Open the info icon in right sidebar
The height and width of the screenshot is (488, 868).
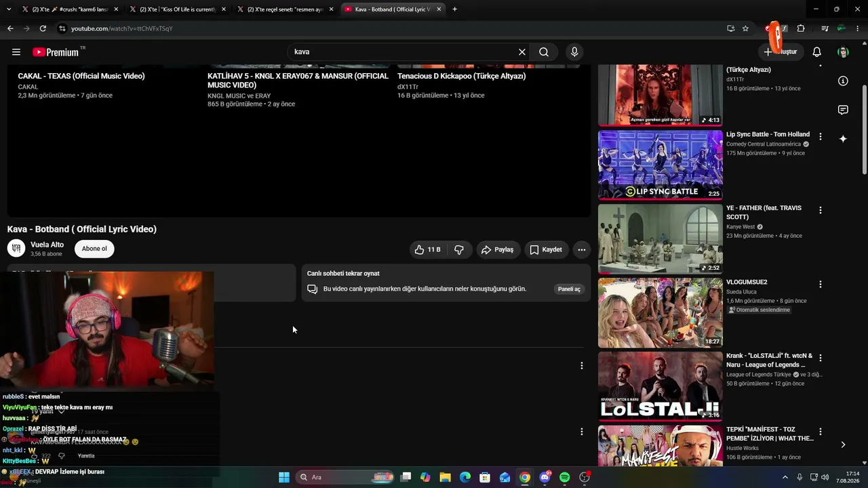tap(843, 81)
